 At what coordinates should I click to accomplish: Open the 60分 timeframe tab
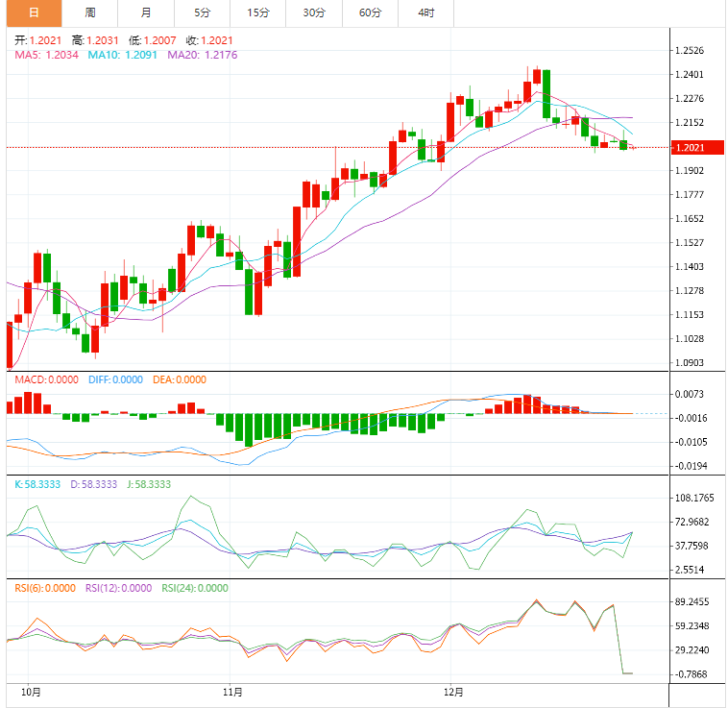[371, 13]
